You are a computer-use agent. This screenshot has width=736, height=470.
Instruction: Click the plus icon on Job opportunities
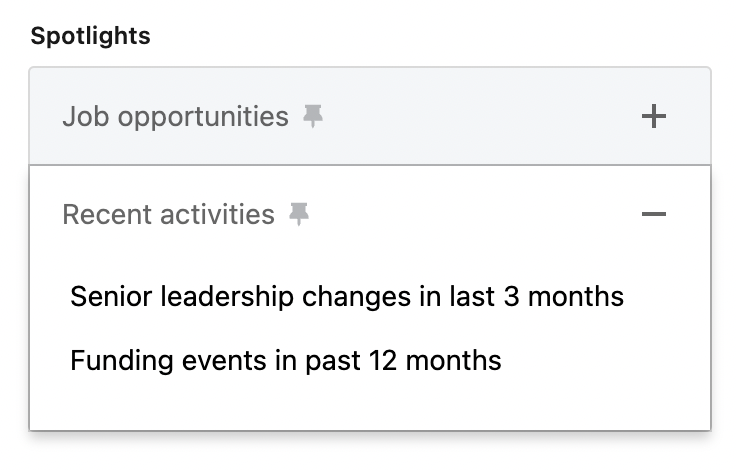653,117
